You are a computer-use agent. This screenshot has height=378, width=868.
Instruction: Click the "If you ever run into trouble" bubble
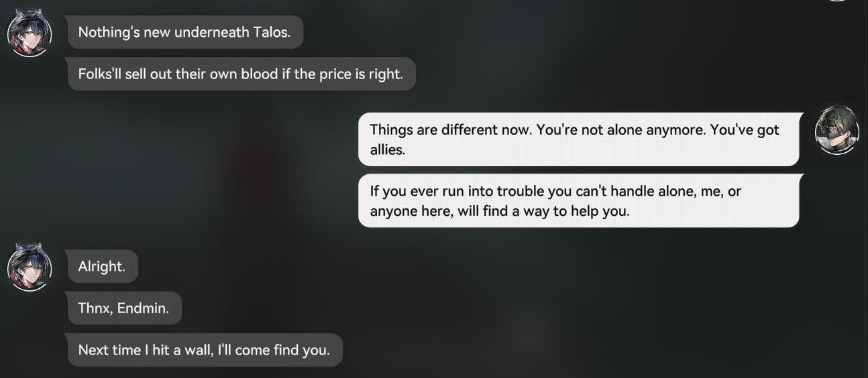coord(578,201)
